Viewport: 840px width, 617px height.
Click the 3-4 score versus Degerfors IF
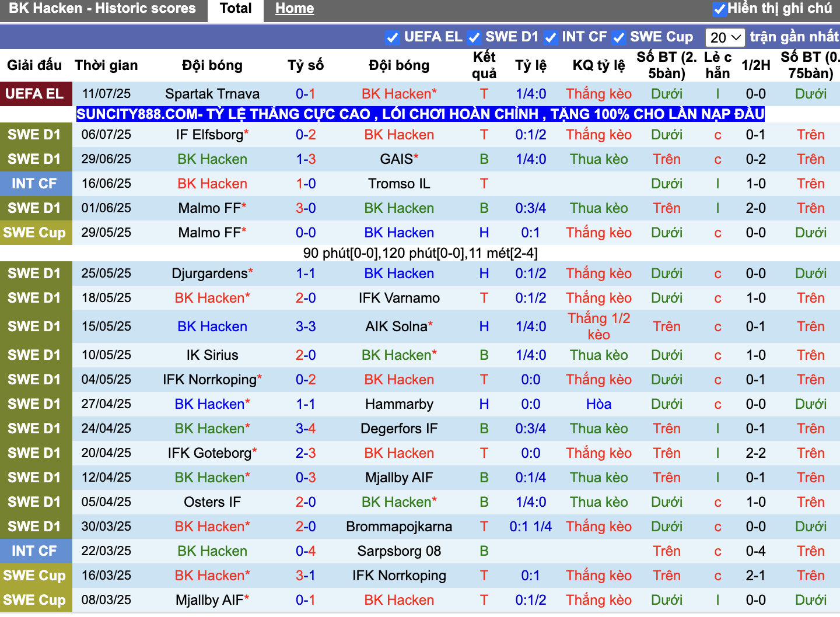point(306,429)
